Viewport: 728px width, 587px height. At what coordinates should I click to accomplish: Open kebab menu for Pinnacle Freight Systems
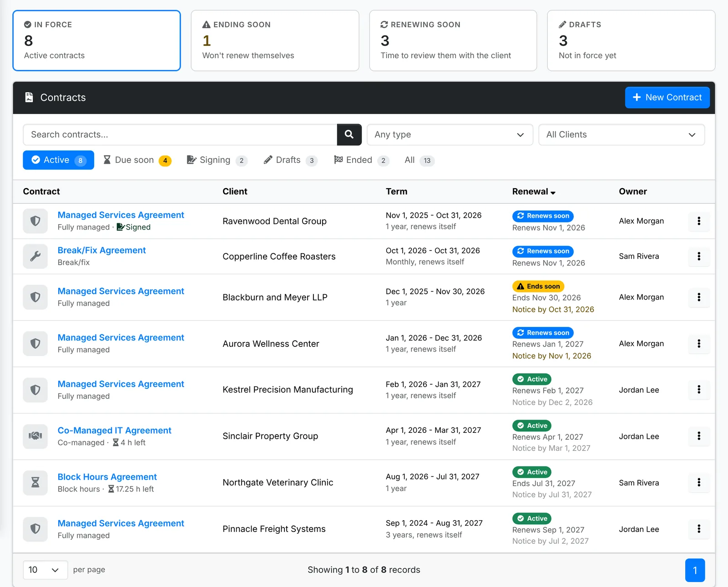(x=699, y=529)
